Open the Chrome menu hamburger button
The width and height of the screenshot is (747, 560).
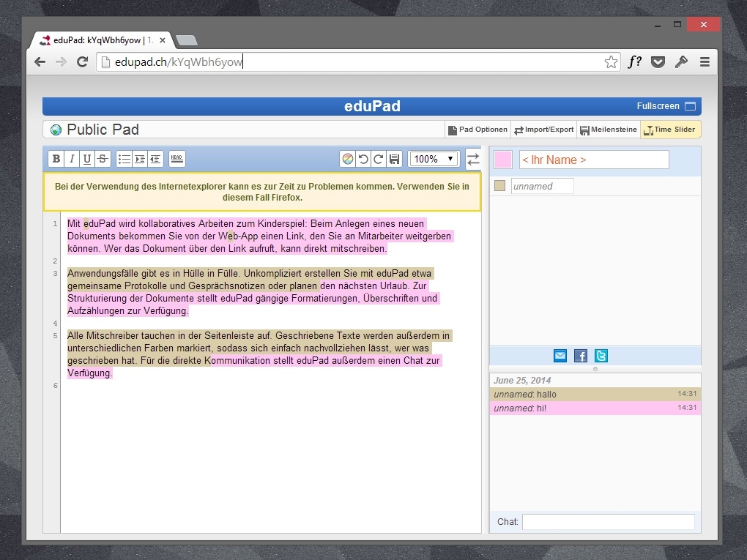point(705,62)
